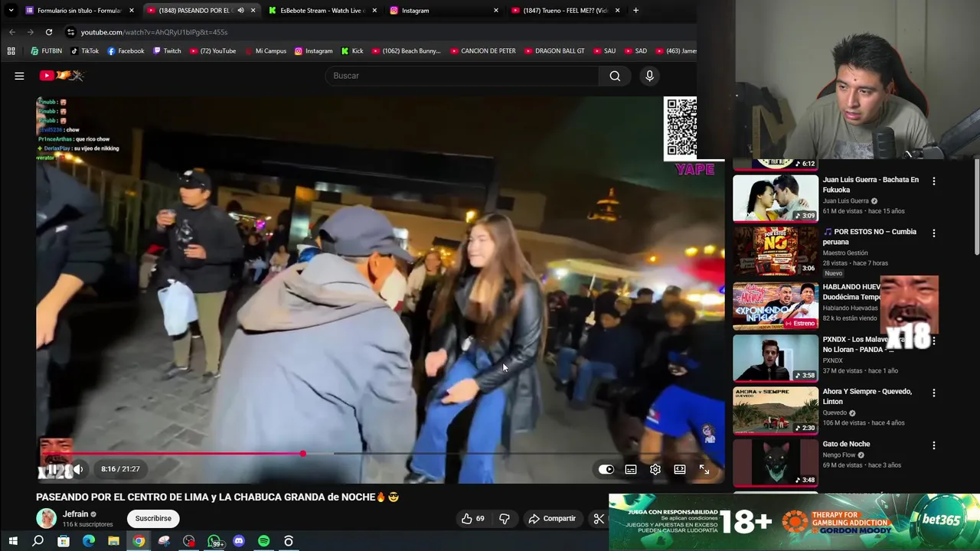
Task: Open the Facebook bookmark
Action: tap(126, 51)
